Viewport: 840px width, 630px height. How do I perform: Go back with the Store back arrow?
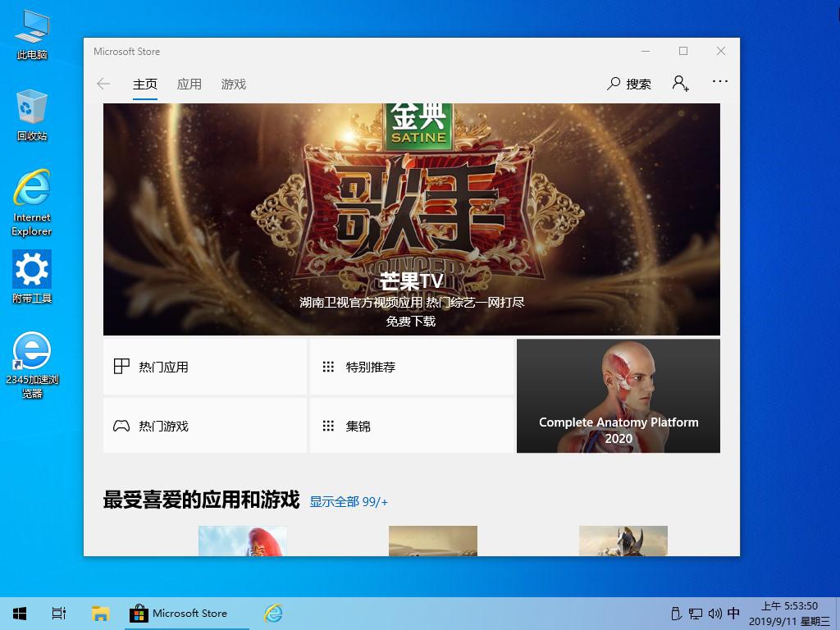pos(103,84)
